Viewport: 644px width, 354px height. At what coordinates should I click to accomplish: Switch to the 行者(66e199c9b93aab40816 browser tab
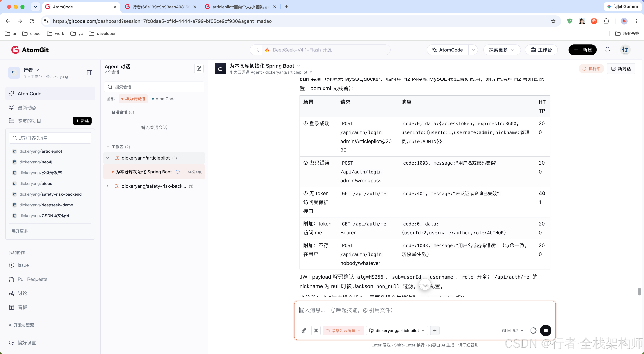(161, 7)
